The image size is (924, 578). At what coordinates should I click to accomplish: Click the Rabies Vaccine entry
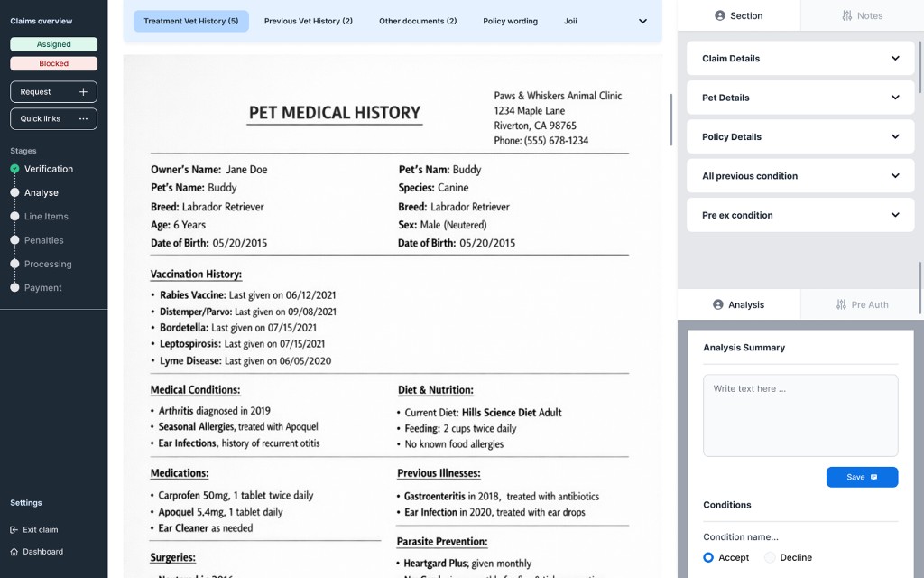pos(247,295)
